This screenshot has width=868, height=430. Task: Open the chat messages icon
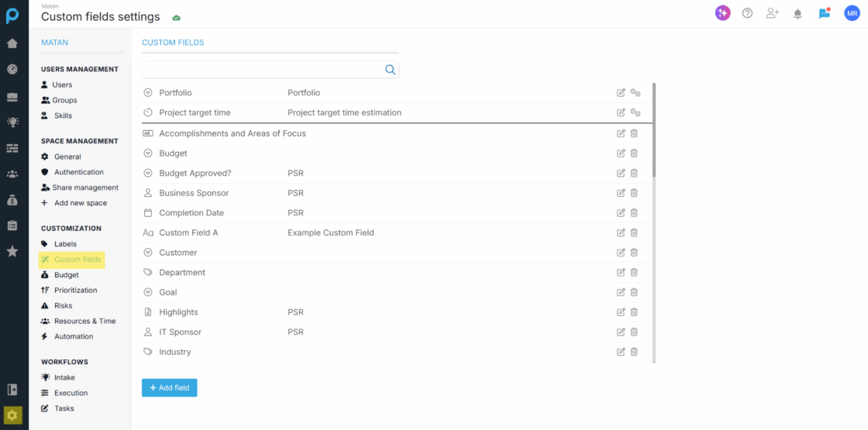pyautogui.click(x=824, y=13)
